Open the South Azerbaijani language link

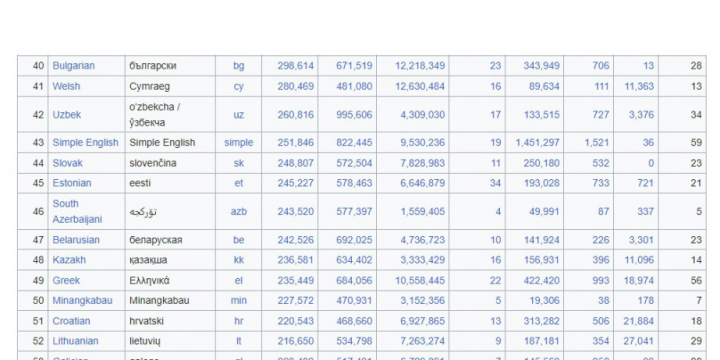pyautogui.click(x=77, y=212)
